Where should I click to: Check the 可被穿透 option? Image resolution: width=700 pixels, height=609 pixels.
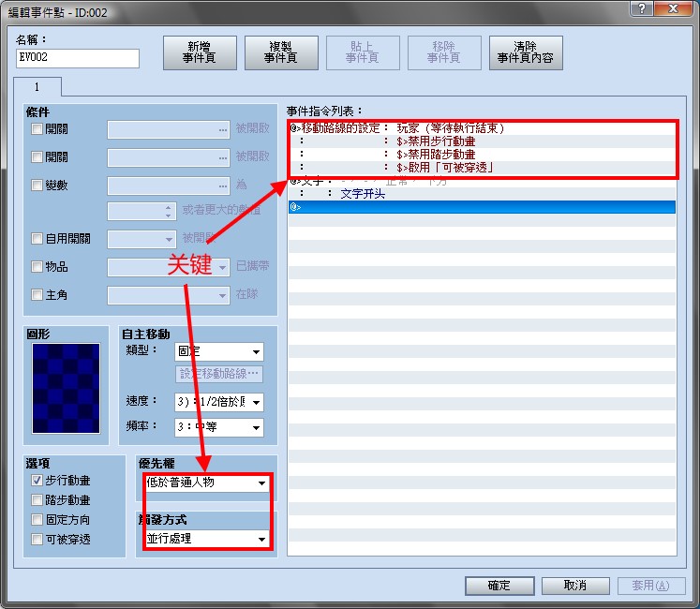[x=37, y=539]
